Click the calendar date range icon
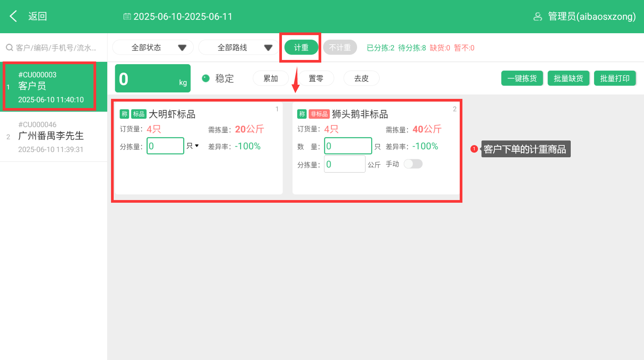The height and width of the screenshot is (360, 644). click(x=127, y=16)
